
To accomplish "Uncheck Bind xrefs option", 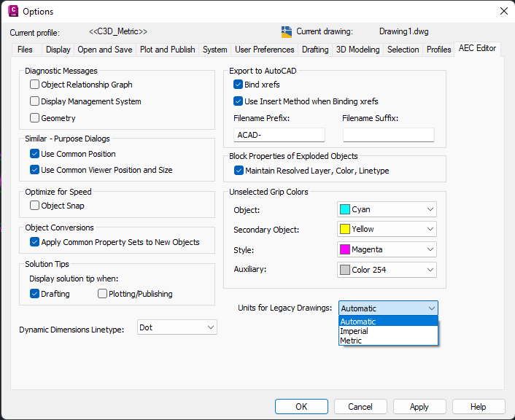I will (238, 85).
